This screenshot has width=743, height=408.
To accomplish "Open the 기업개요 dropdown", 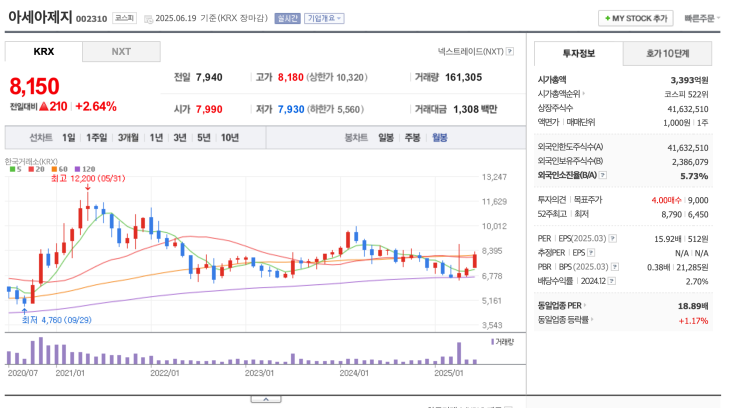I will pyautogui.click(x=324, y=18).
